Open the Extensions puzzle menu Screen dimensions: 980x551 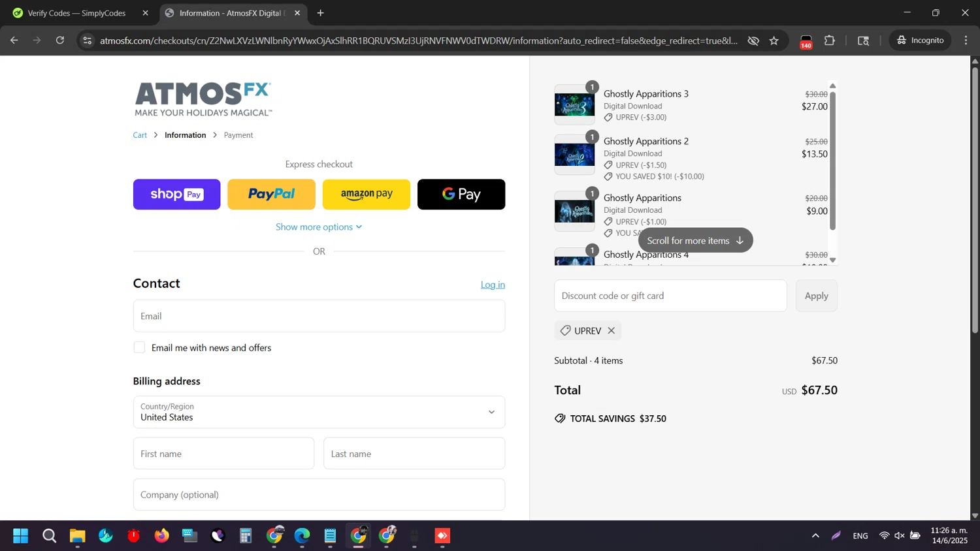(x=830, y=40)
